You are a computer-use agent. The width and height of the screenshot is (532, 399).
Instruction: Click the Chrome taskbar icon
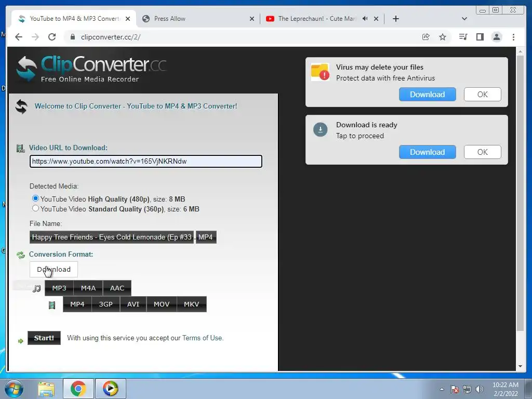(x=78, y=389)
